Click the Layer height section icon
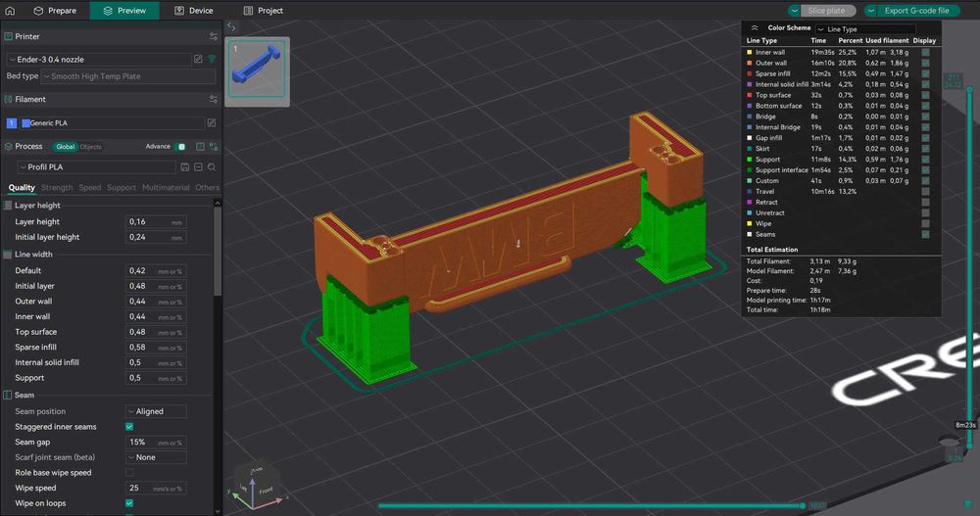This screenshot has height=516, width=980. [x=8, y=206]
